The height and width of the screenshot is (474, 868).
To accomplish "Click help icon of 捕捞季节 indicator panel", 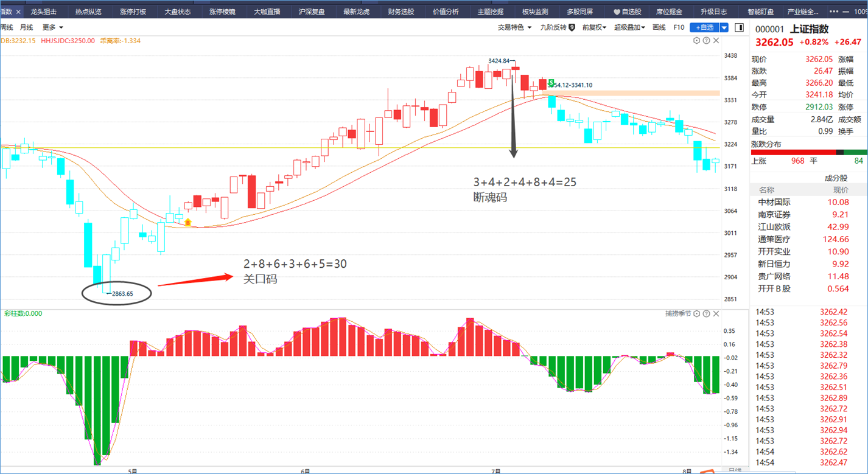I will pyautogui.click(x=706, y=313).
